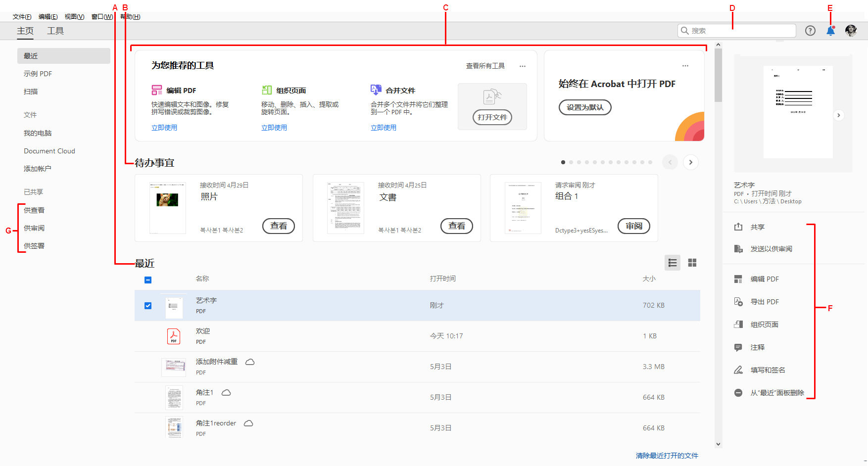This screenshot has width=868, height=466.
Task: Click 立即使用 link under 组织页面
Action: (x=274, y=128)
